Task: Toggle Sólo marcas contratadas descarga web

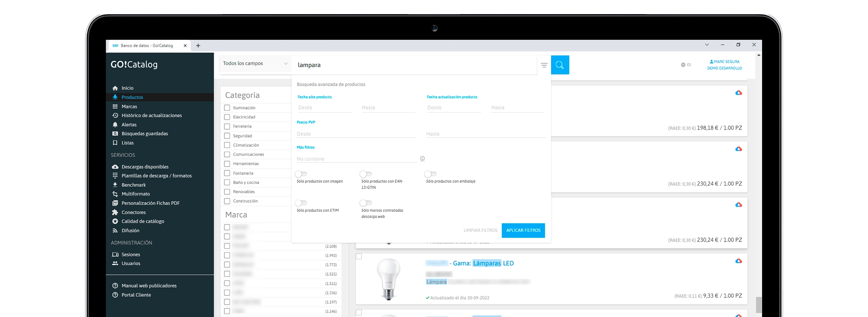Action: tap(366, 203)
